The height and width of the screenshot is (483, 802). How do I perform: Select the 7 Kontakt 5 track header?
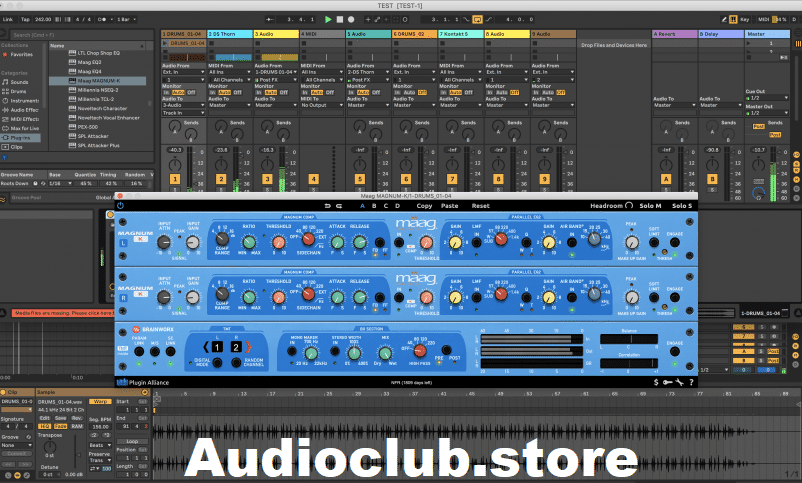[x=461, y=34]
